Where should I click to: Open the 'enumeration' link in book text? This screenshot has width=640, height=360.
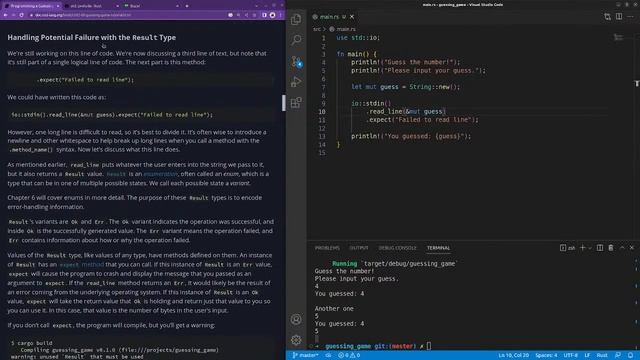pos(160,174)
